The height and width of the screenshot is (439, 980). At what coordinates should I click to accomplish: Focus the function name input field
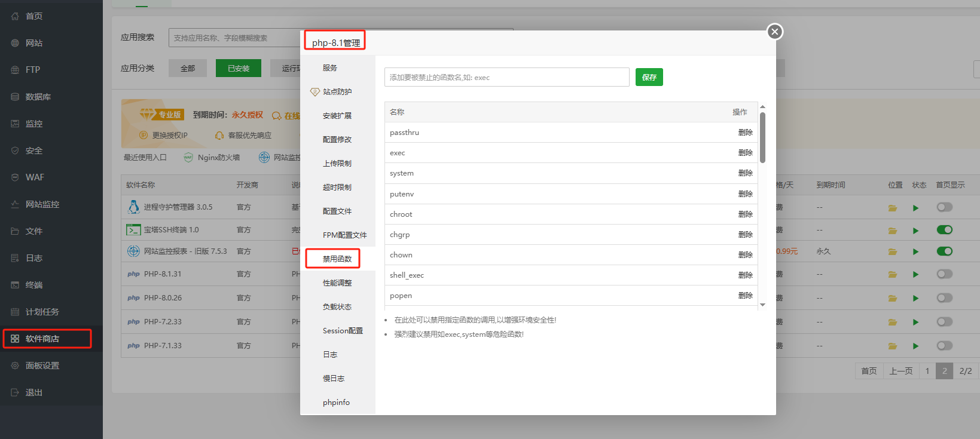click(506, 77)
